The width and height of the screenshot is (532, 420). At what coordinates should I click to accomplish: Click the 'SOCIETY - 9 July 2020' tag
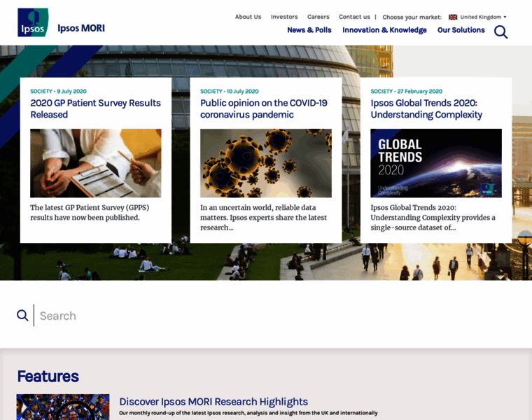[x=58, y=91]
